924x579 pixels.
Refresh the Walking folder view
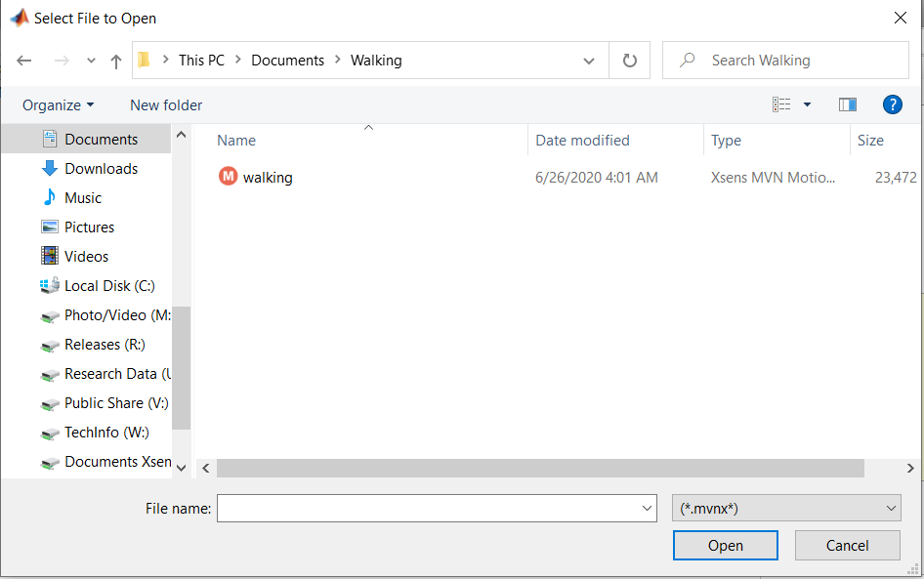pos(629,60)
